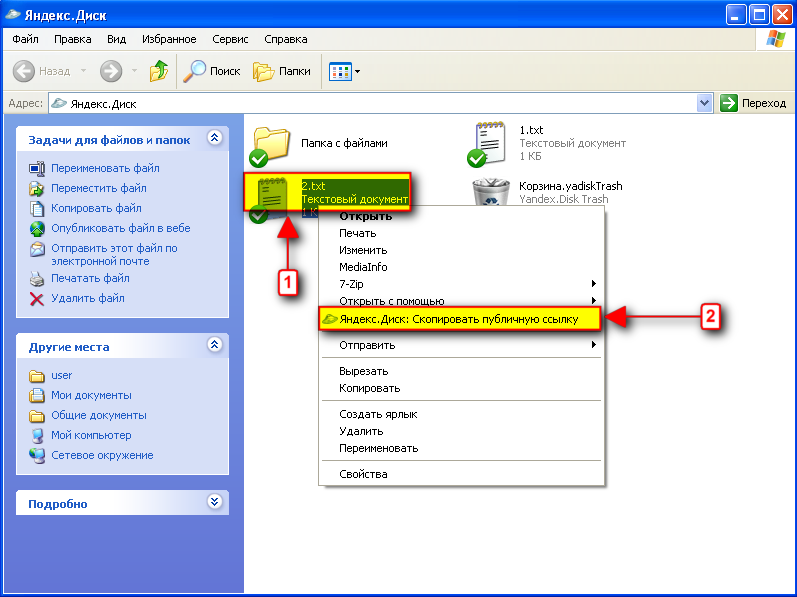Expand the Forward button history arrow
Image resolution: width=797 pixels, height=597 pixels.
coord(134,71)
